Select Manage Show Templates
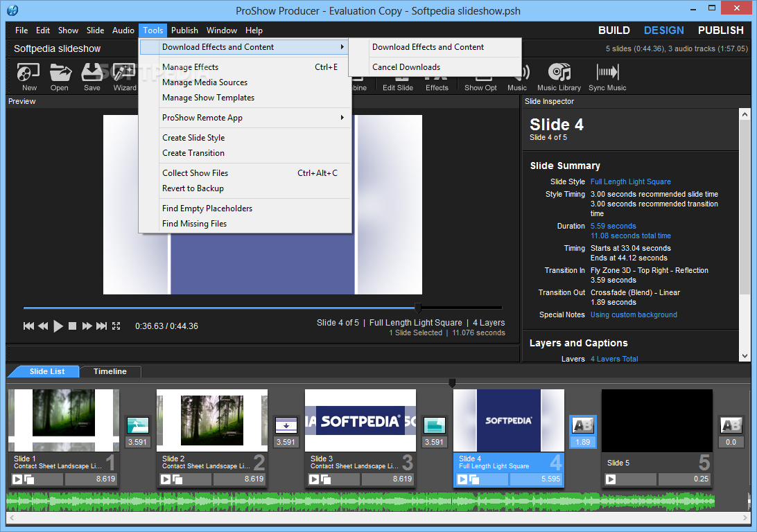 tap(245, 98)
